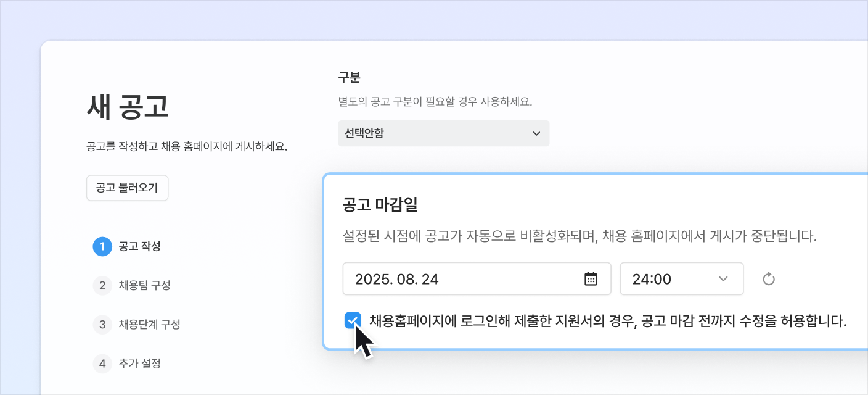Click the step 3 number circle

[102, 324]
